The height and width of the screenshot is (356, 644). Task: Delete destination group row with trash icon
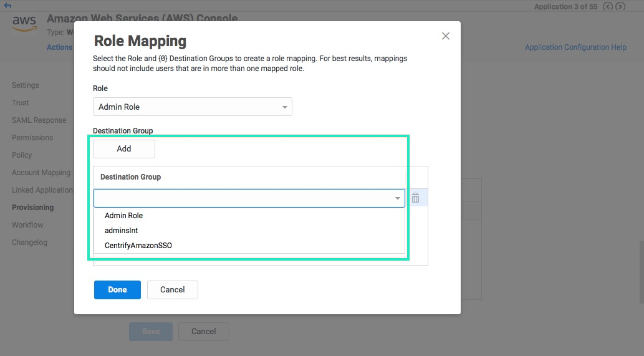coord(416,198)
